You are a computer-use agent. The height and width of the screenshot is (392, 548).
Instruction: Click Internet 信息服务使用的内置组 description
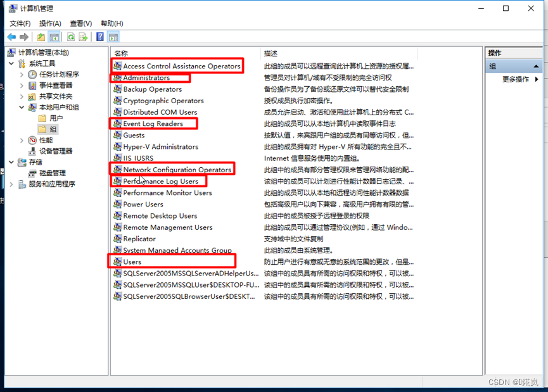312,158
